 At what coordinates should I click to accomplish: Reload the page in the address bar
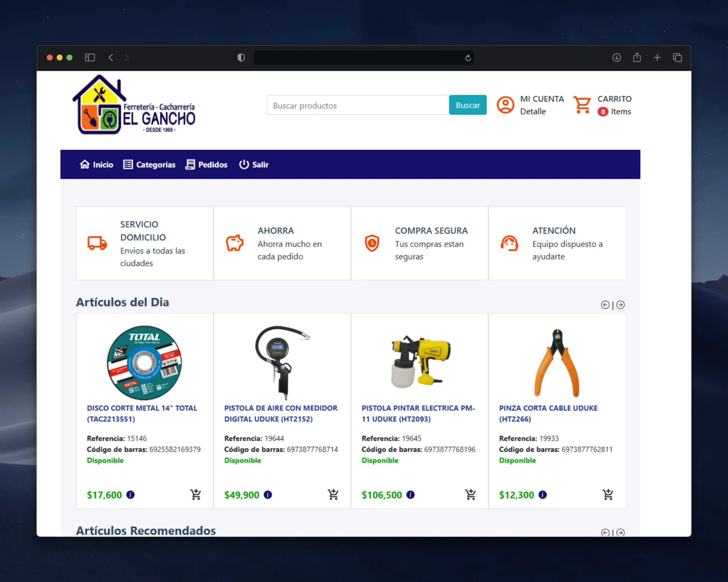click(468, 58)
